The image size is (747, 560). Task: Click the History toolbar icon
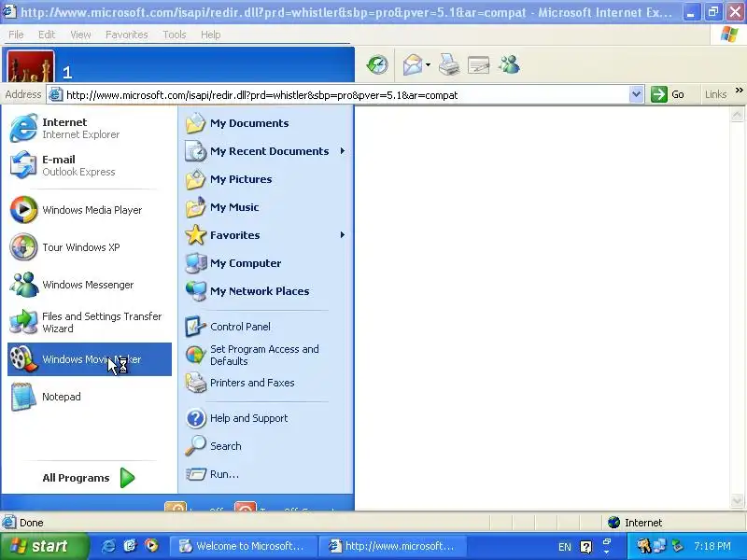(377, 64)
